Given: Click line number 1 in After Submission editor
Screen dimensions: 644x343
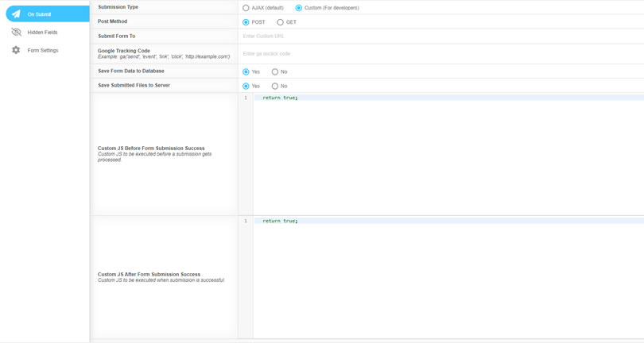Looking at the screenshot, I should click(x=246, y=221).
